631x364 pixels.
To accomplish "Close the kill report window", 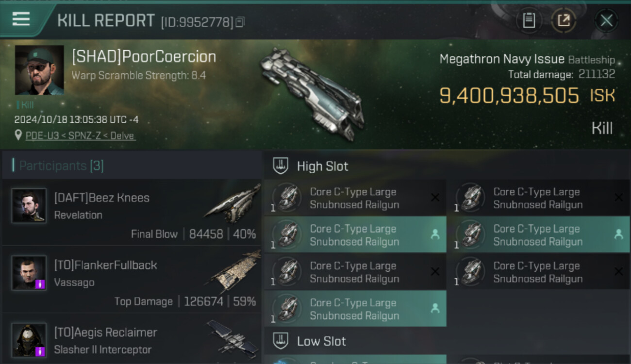I will (606, 20).
